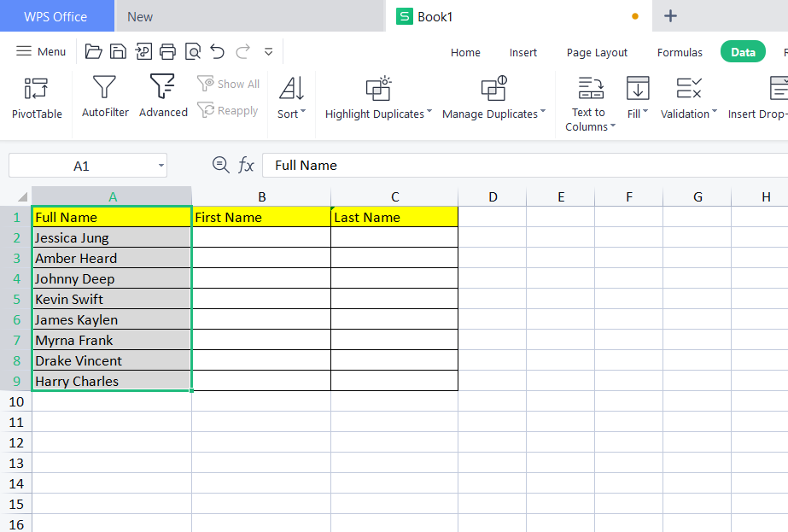The height and width of the screenshot is (532, 788).
Task: Open the hamburger Menu button
Action: 41,52
